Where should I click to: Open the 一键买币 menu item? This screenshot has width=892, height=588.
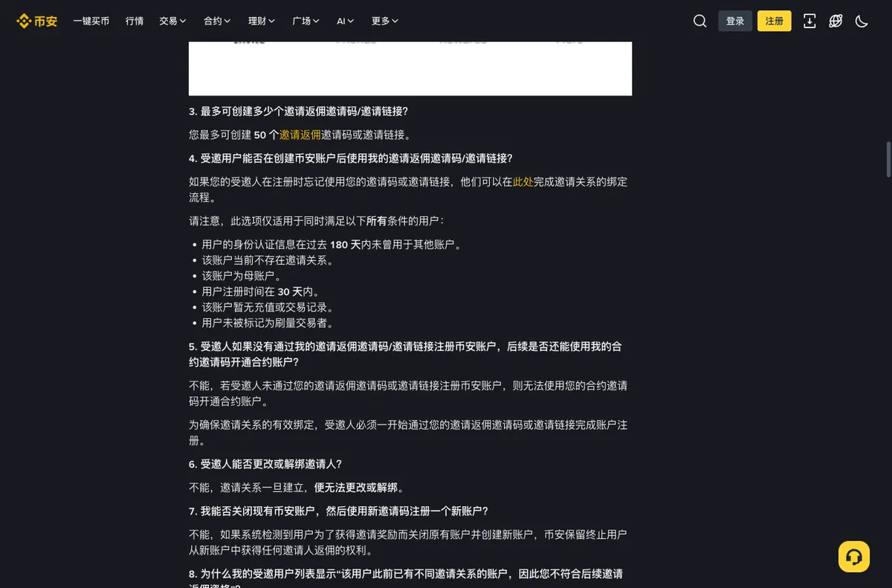click(91, 21)
